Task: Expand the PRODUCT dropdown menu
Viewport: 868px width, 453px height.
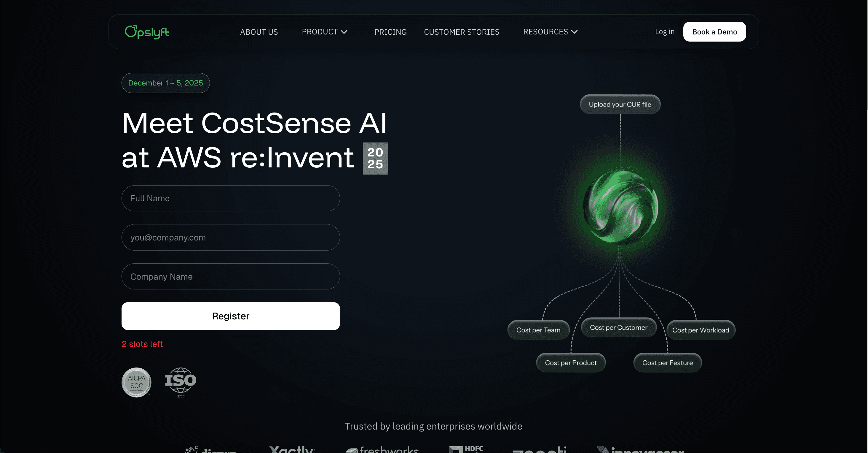Action: [325, 32]
